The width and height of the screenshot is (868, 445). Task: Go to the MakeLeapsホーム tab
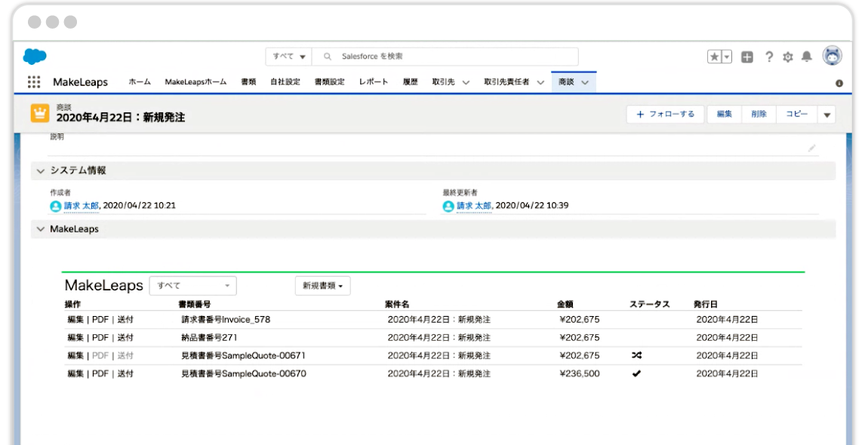pos(195,82)
